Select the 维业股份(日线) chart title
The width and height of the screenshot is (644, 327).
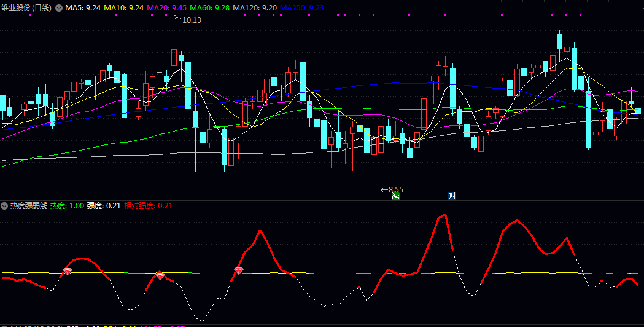click(26, 8)
